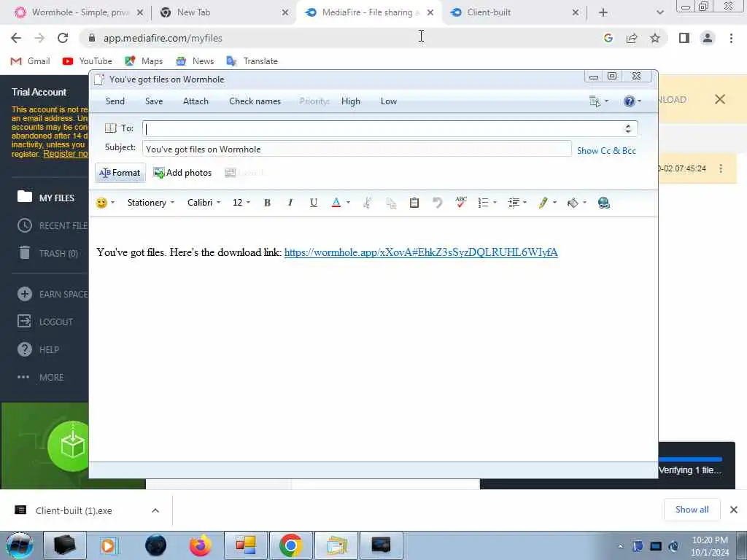
Task: Toggle underline formatting
Action: 314,203
